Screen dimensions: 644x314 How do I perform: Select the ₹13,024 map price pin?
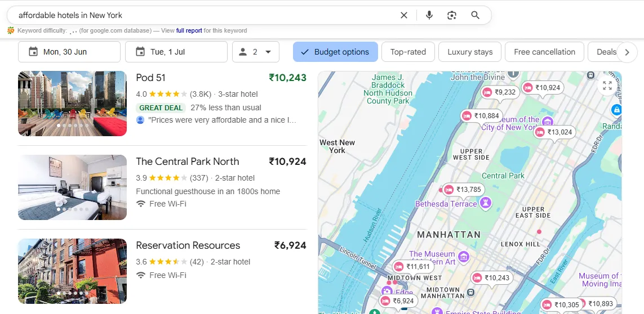tap(554, 132)
